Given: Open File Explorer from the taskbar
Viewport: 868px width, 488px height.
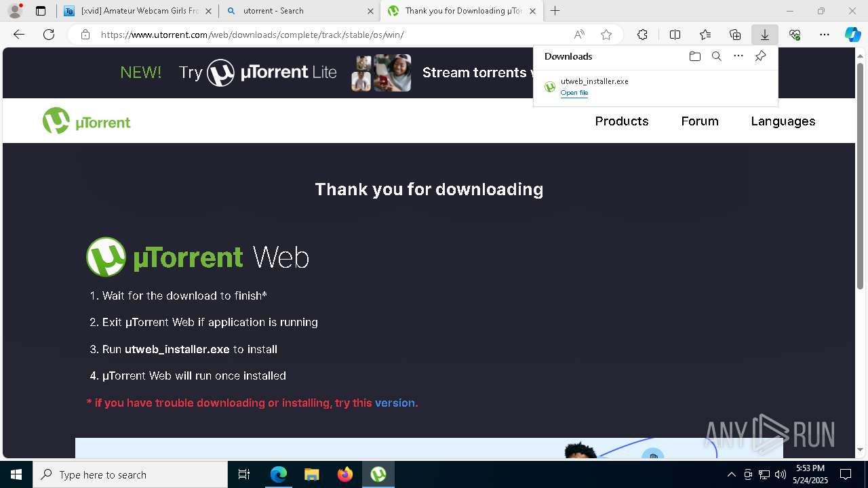Looking at the screenshot, I should point(312,474).
